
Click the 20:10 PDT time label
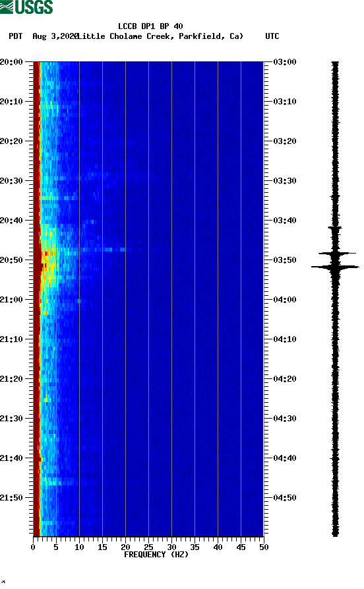pos(11,102)
